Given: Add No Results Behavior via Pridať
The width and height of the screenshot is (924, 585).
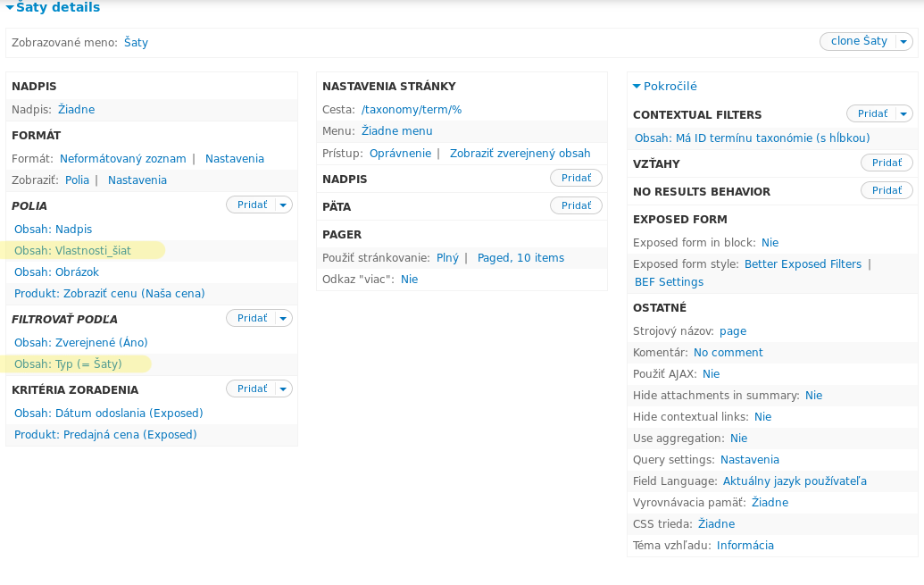Looking at the screenshot, I should coord(886,190).
